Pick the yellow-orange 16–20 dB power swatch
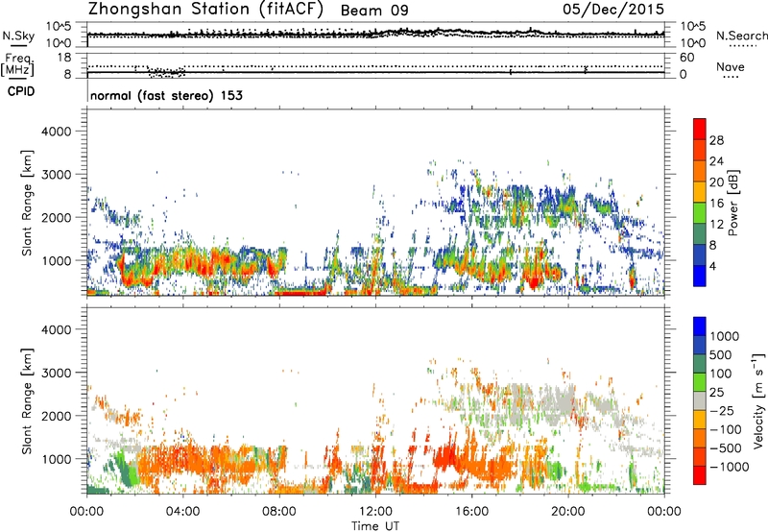Screen dimensions: 768x532 pyautogui.click(x=700, y=192)
